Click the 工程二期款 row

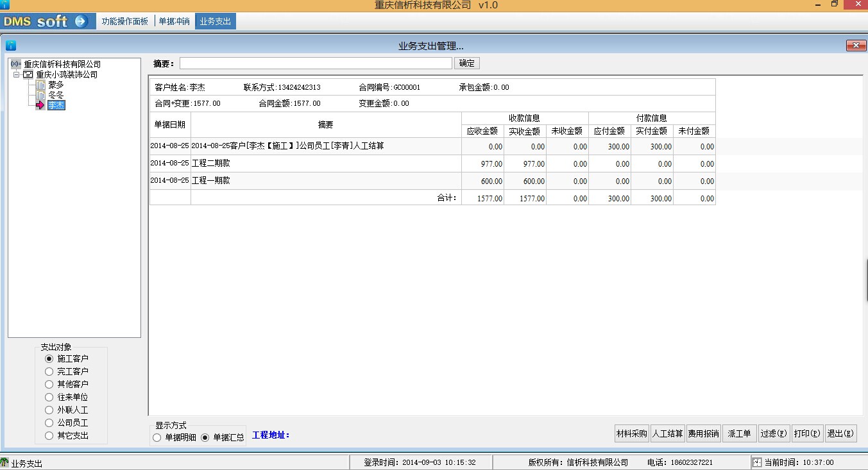click(432, 164)
